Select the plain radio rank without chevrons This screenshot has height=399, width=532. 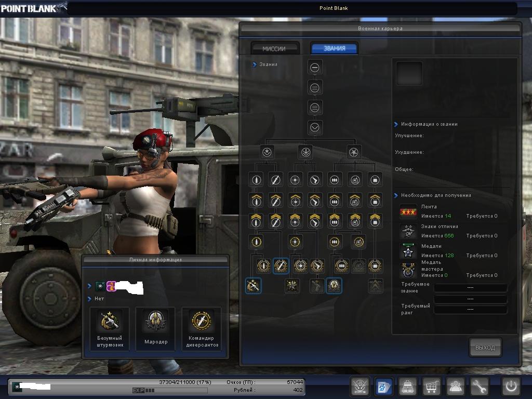(x=355, y=180)
